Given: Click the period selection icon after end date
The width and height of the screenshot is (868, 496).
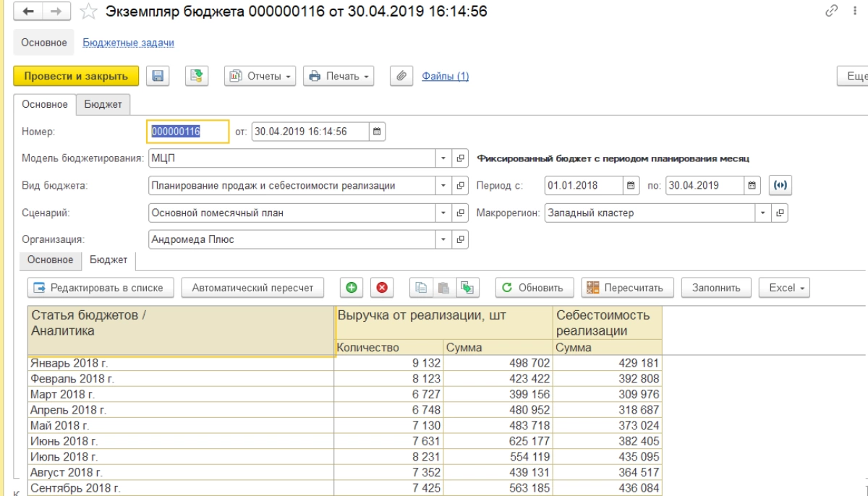Looking at the screenshot, I should 780,185.
